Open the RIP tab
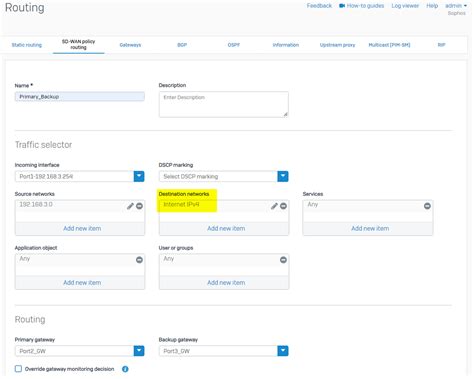Viewport: 474px width, 379px height. click(441, 45)
